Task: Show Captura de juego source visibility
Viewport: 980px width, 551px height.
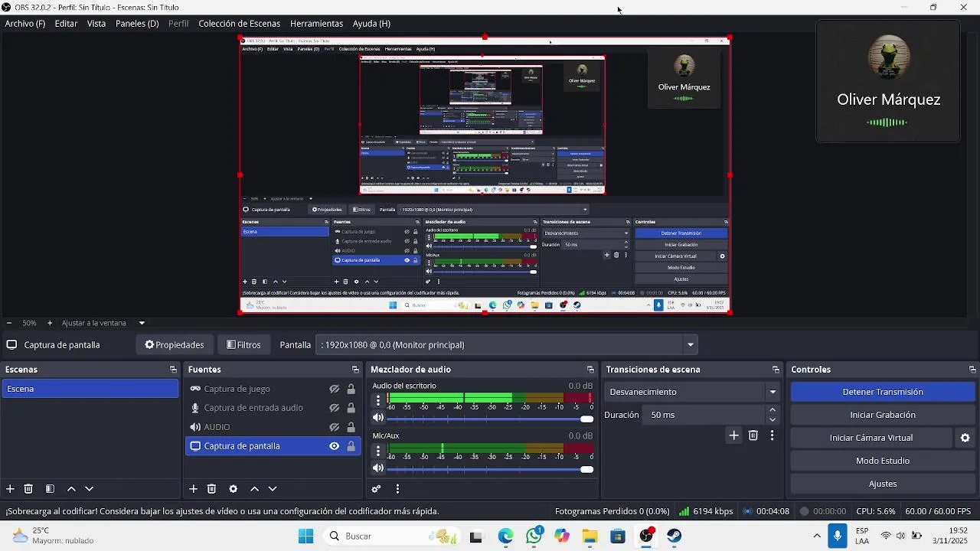Action: point(335,389)
